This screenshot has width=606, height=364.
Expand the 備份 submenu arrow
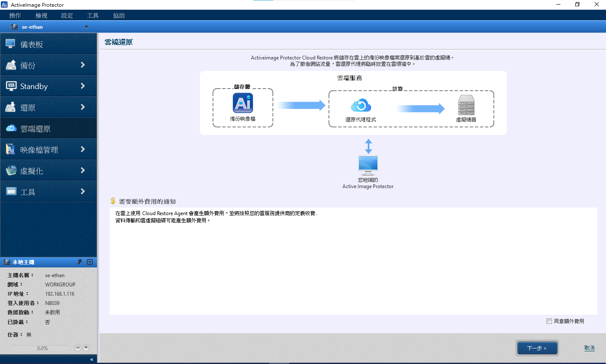point(83,65)
